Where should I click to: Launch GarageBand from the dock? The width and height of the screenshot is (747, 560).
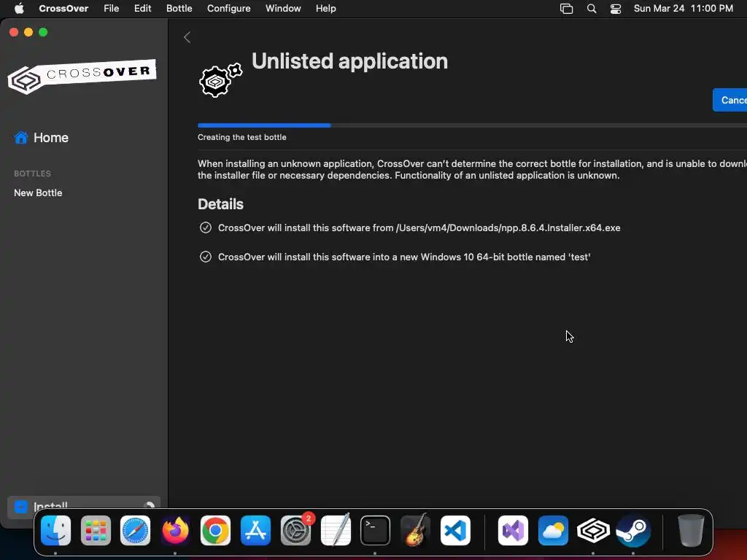click(415, 531)
